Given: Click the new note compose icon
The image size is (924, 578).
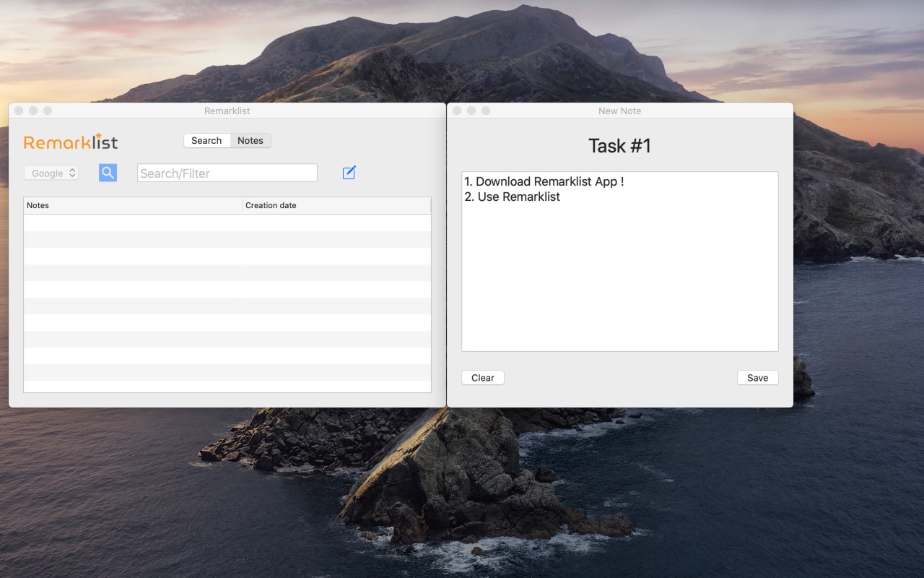Looking at the screenshot, I should tap(349, 173).
